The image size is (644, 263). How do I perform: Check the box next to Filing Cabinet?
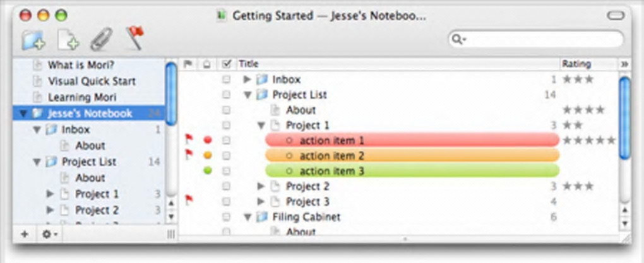[x=227, y=217]
